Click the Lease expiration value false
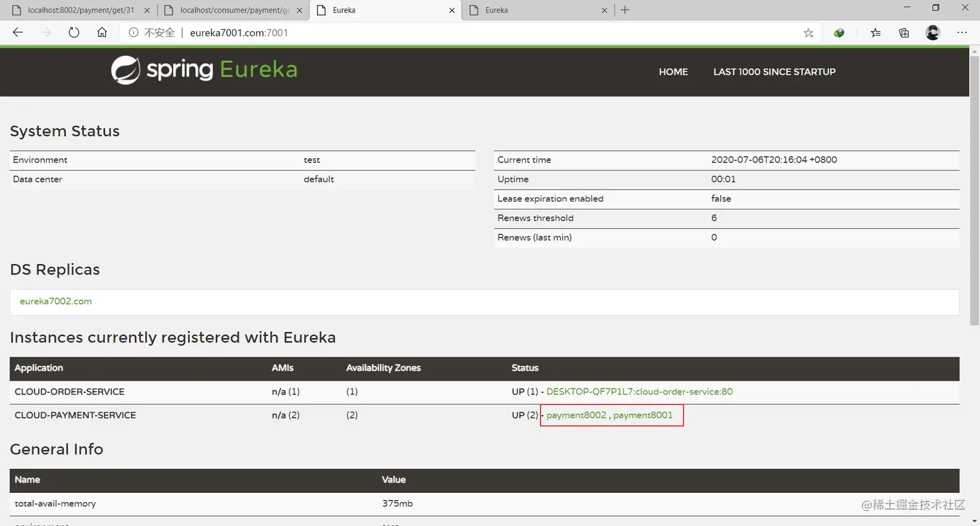 721,198
